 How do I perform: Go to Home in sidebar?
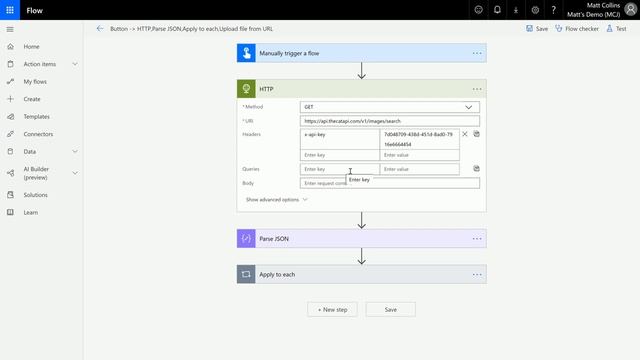(x=31, y=47)
